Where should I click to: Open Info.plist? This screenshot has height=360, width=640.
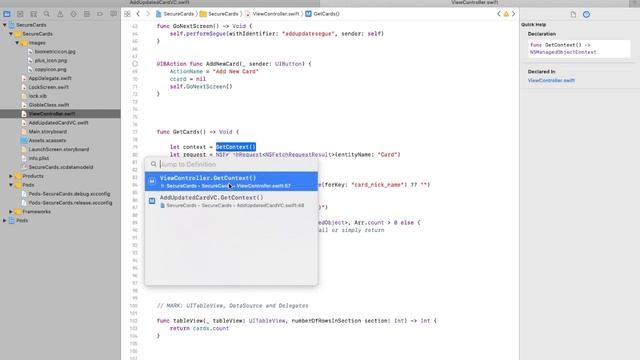click(x=38, y=158)
